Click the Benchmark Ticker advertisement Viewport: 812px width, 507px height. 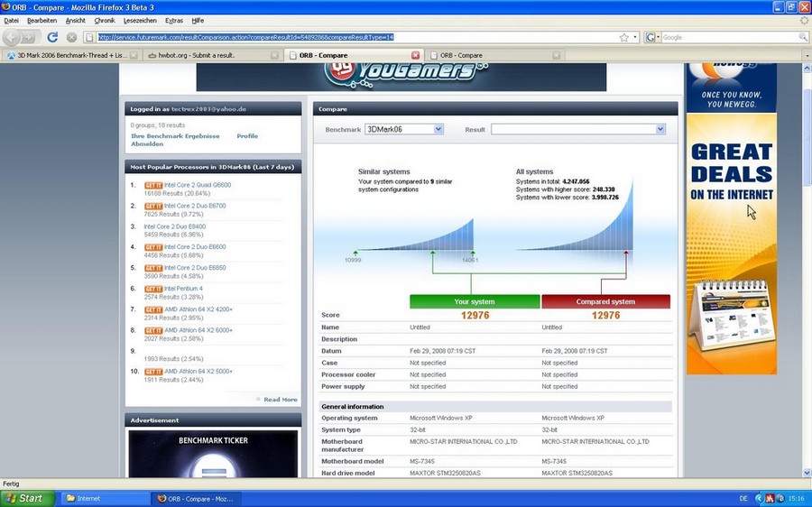coord(213,453)
